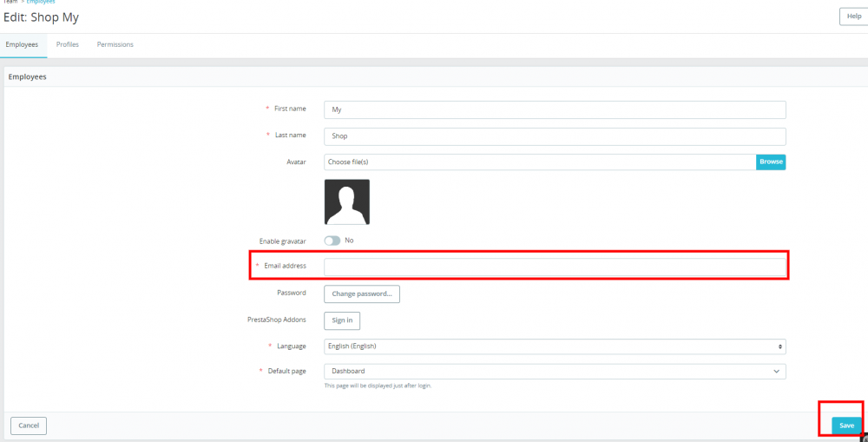Sign in to PrestaShop Addons
868x442 pixels.
point(342,320)
